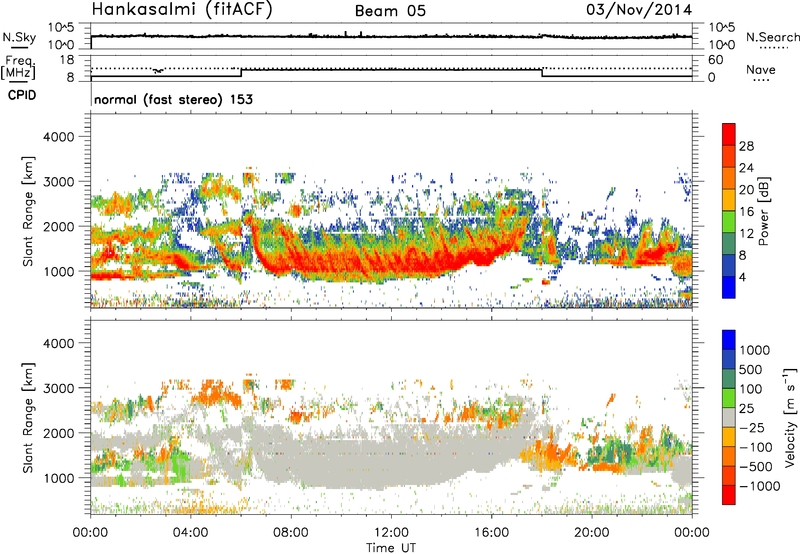The height and width of the screenshot is (554, 800).
Task: Click the red bottom segment of the velocity color bar
Action: pyautogui.click(x=729, y=495)
